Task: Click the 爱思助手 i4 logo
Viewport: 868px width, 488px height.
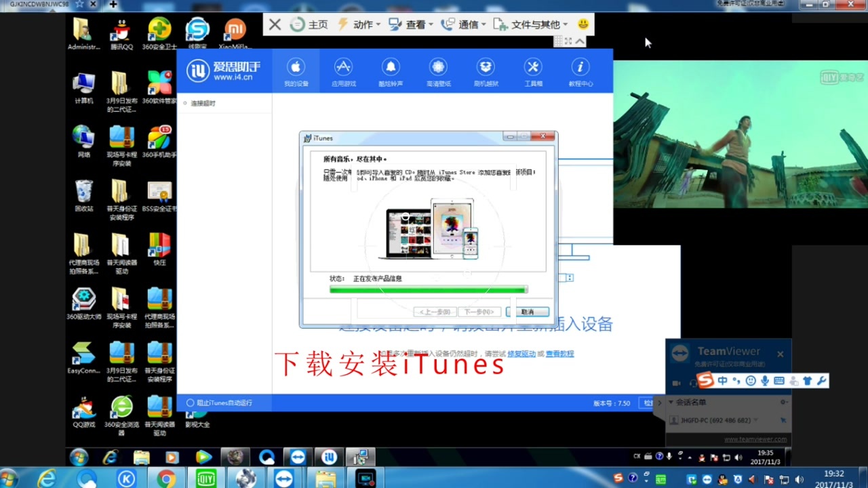Action: [x=223, y=70]
